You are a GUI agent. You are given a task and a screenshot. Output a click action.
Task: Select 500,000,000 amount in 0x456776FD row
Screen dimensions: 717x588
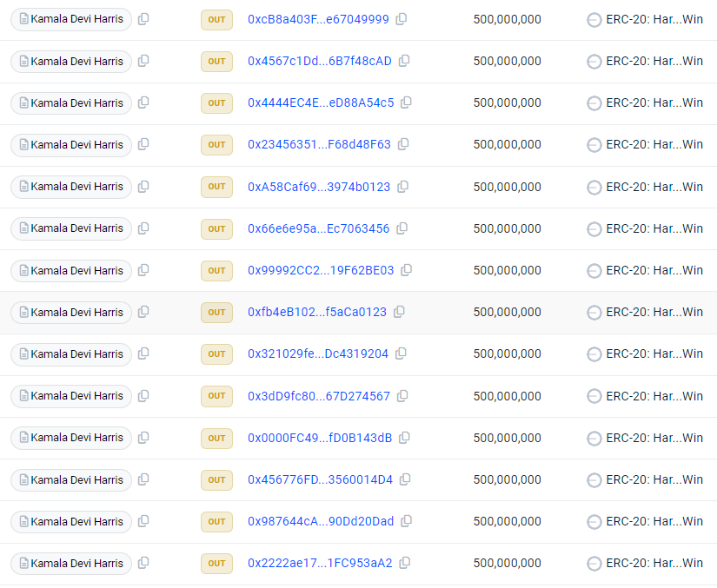point(507,479)
